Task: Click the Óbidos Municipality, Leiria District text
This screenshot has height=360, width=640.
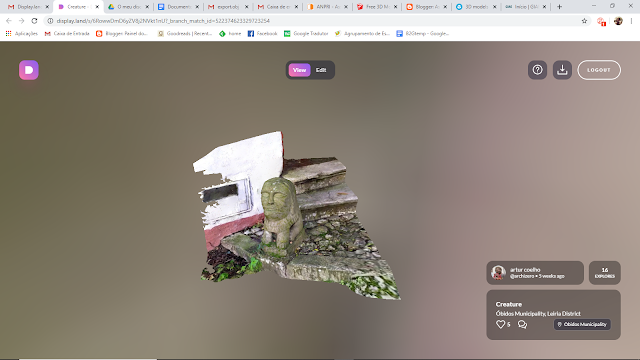Action: point(538,313)
